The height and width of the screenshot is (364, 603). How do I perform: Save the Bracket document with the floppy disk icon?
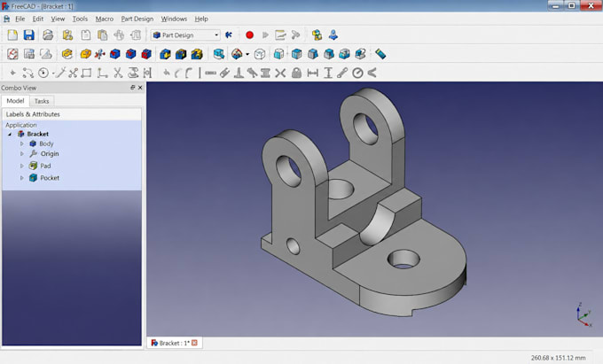(29, 35)
